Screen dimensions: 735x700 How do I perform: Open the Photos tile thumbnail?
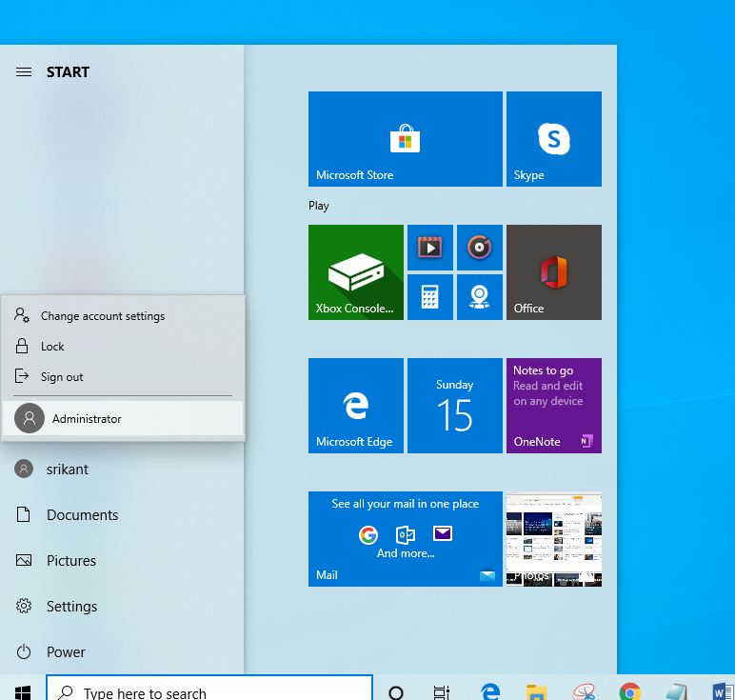coord(553,539)
